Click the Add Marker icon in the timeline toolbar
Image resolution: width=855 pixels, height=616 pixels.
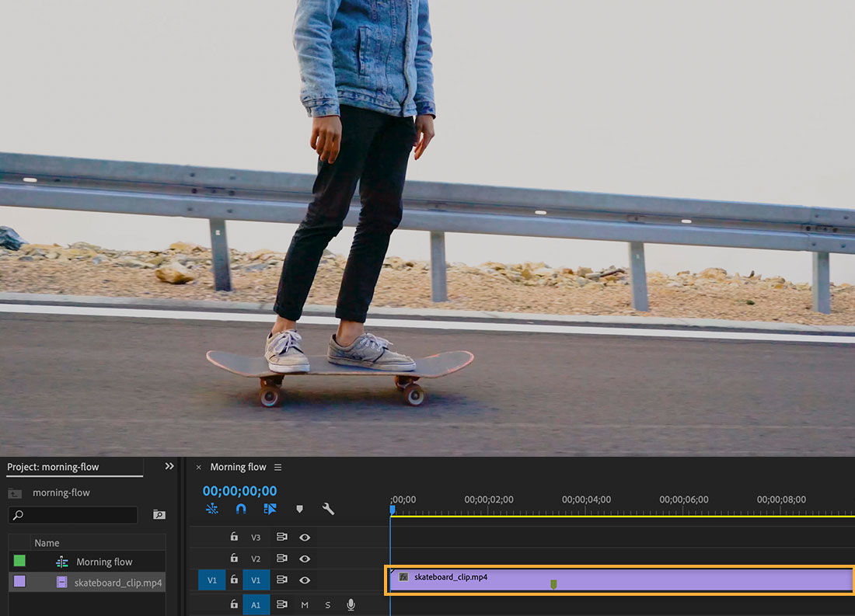pyautogui.click(x=299, y=510)
